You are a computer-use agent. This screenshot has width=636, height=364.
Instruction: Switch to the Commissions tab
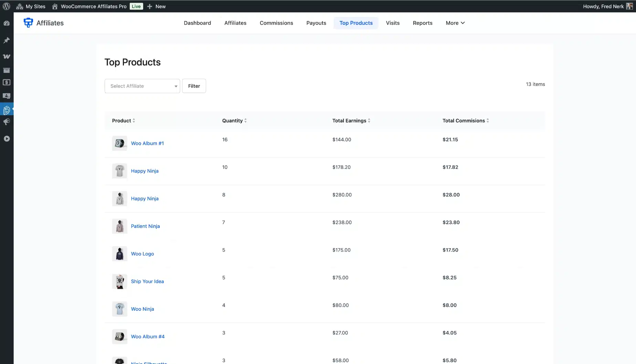(x=276, y=23)
